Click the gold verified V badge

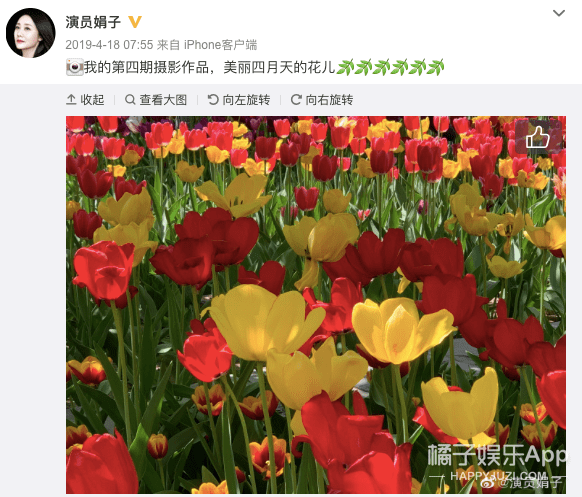[135, 22]
